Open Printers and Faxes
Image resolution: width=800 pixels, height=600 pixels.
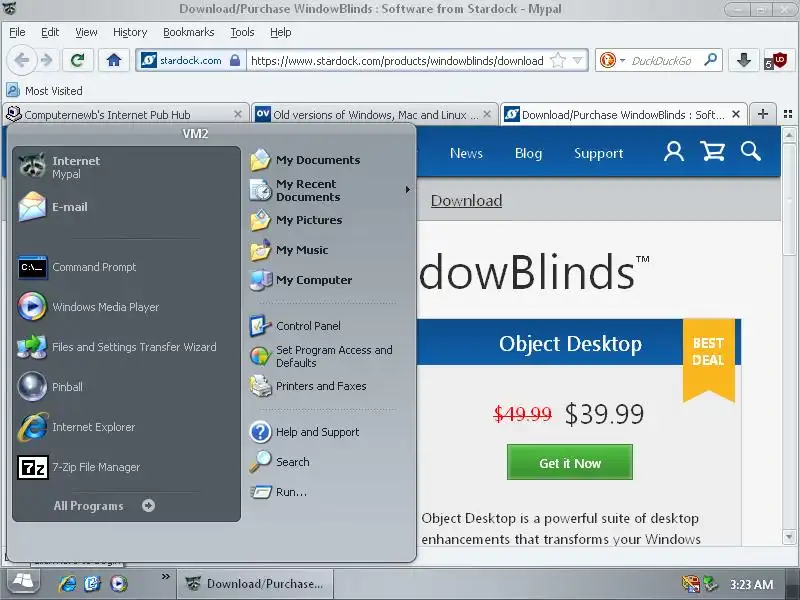pyautogui.click(x=330, y=386)
